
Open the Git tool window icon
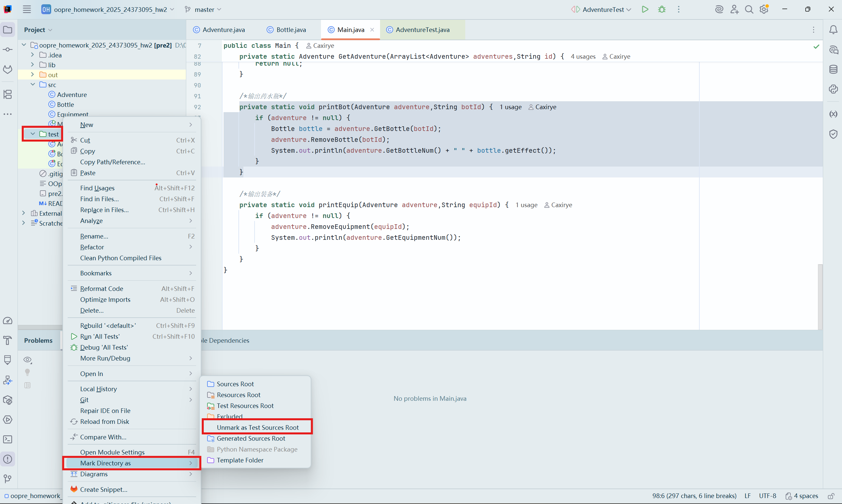[8, 479]
